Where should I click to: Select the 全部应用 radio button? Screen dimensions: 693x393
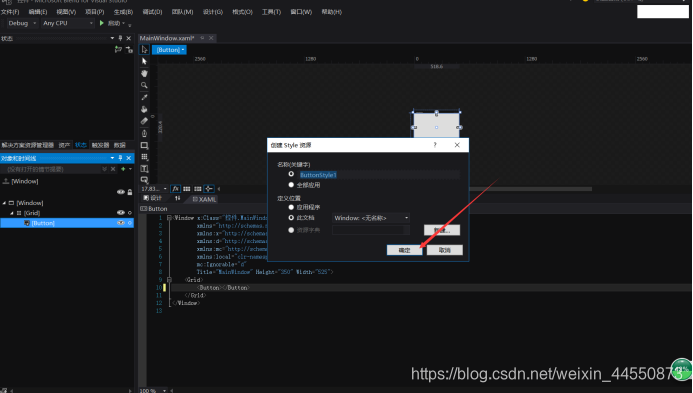tap(291, 185)
